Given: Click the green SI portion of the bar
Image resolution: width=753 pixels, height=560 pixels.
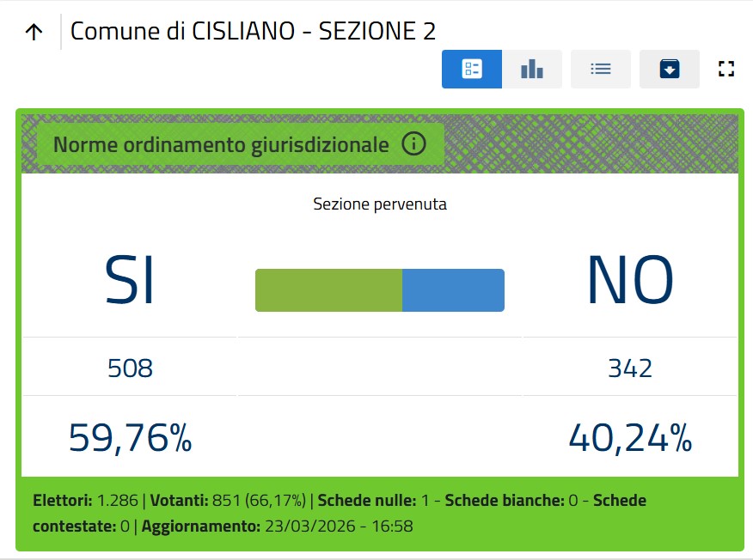Looking at the screenshot, I should tap(328, 290).
